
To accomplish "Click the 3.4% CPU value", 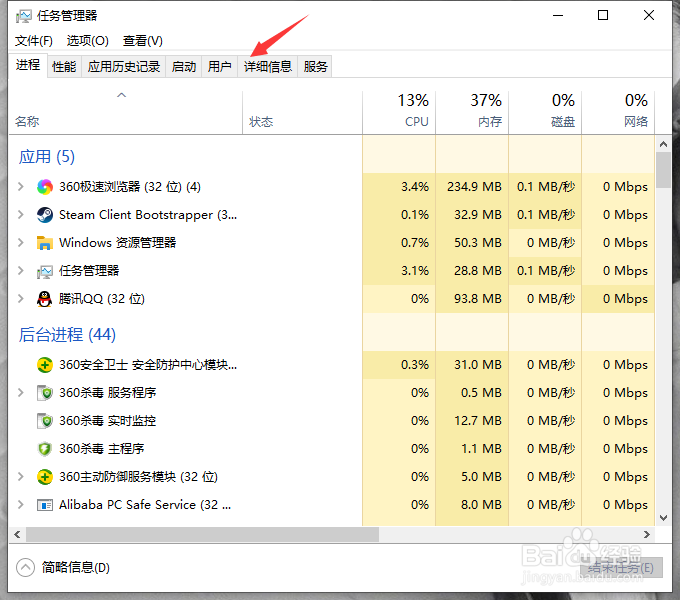I will 415,187.
